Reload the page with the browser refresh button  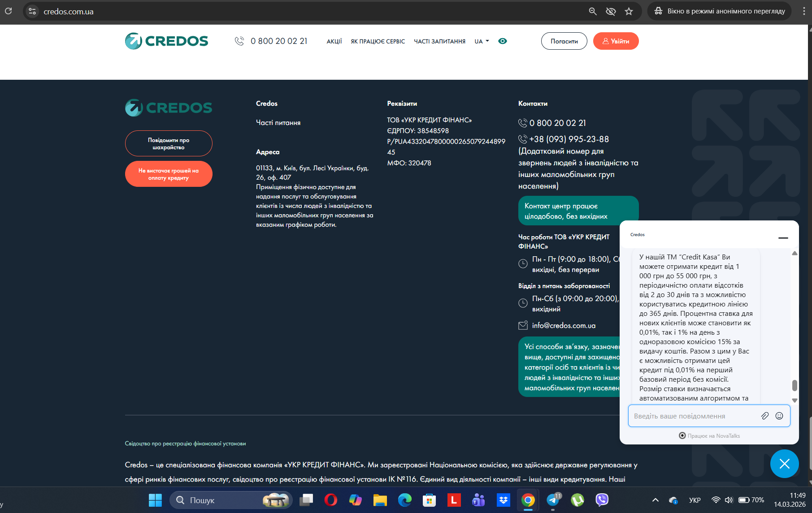8,11
